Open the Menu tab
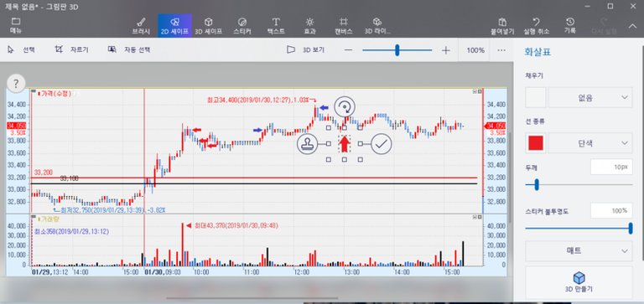The width and height of the screenshot is (644, 304). pos(16,25)
